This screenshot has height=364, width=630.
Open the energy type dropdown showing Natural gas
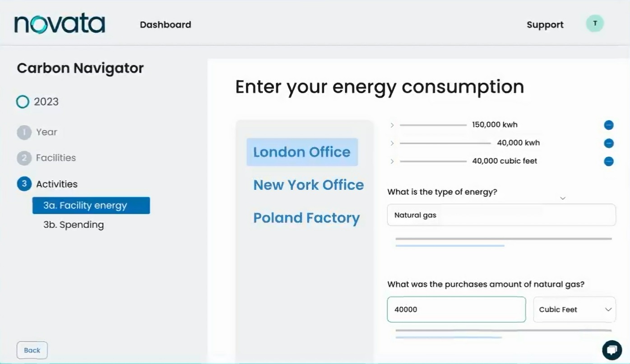click(501, 215)
